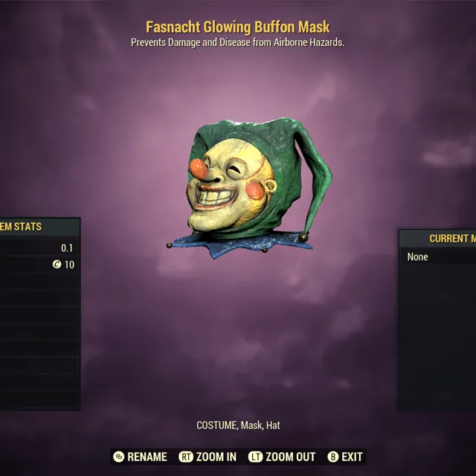This screenshot has height=476, width=476.
Task: Click the Fasnacht Glowing Buffon Mask title
Action: [x=238, y=27]
